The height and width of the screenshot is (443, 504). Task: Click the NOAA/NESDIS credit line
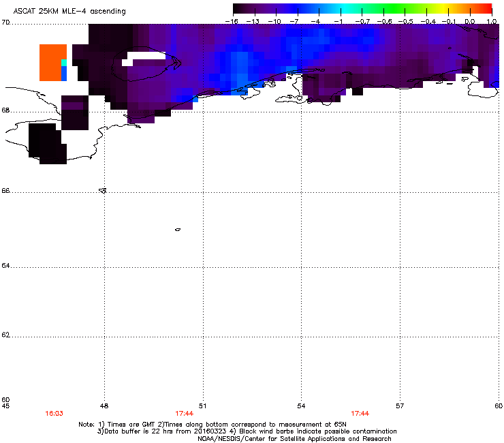point(294,439)
